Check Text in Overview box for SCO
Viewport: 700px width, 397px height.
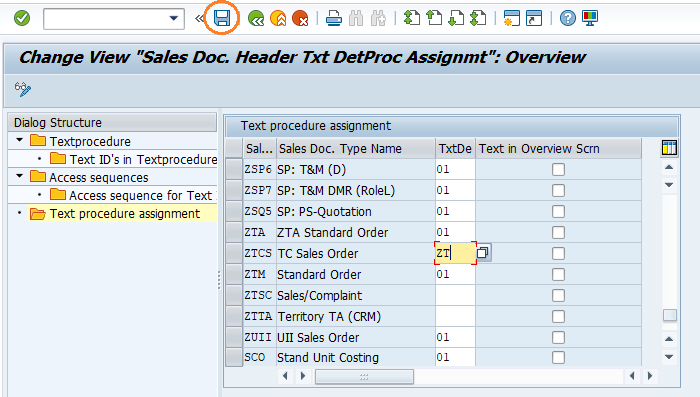(558, 357)
